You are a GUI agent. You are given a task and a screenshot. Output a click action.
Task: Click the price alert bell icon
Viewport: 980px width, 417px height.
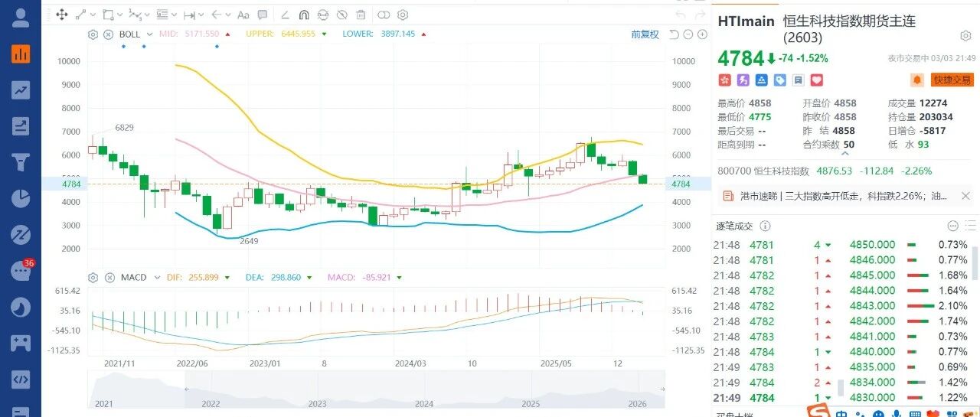click(916, 80)
